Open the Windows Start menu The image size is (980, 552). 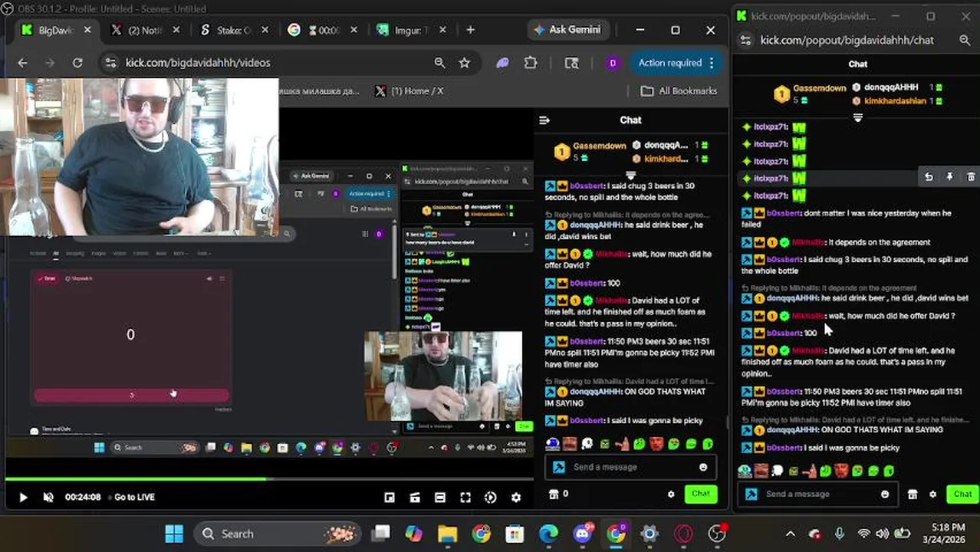(x=174, y=534)
